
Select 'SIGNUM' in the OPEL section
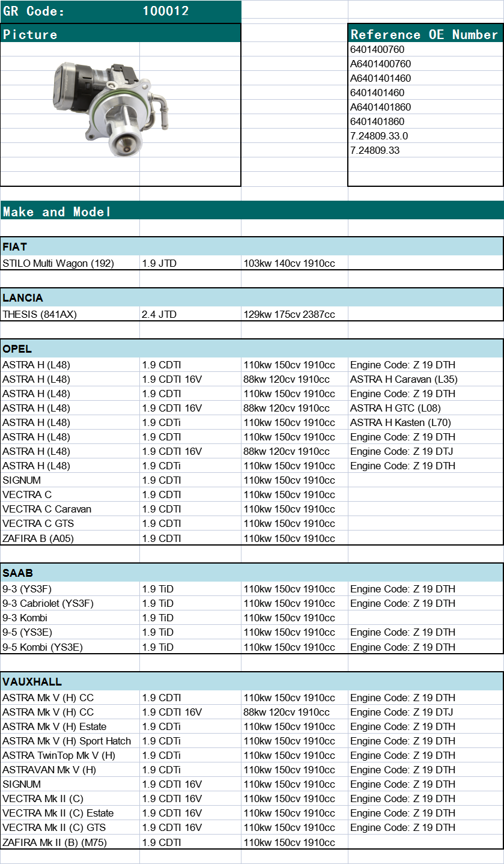pyautogui.click(x=22, y=480)
